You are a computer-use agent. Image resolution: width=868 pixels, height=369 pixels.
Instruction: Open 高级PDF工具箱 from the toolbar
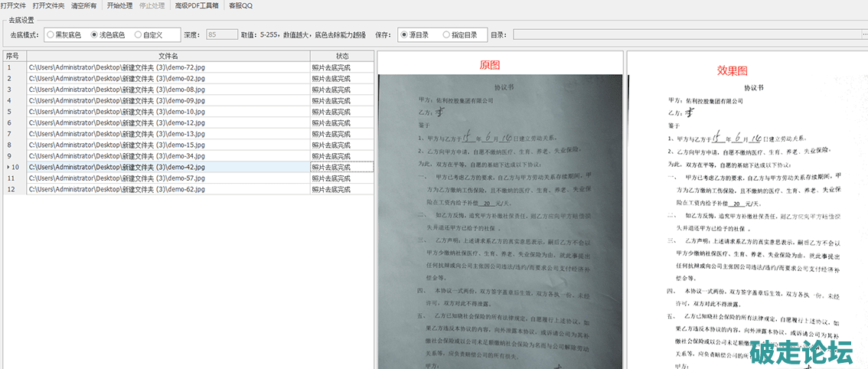pos(197,5)
